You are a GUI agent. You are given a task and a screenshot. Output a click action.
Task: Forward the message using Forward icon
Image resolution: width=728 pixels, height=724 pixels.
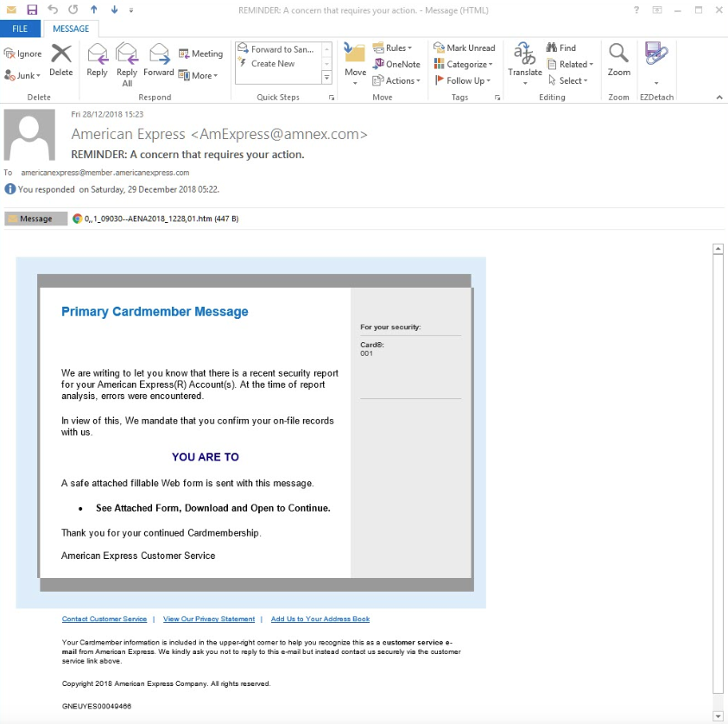(x=159, y=60)
